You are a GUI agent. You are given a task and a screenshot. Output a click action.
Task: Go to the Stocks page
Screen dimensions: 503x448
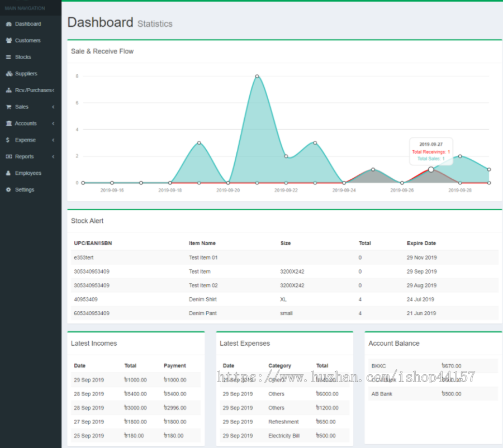point(31,57)
